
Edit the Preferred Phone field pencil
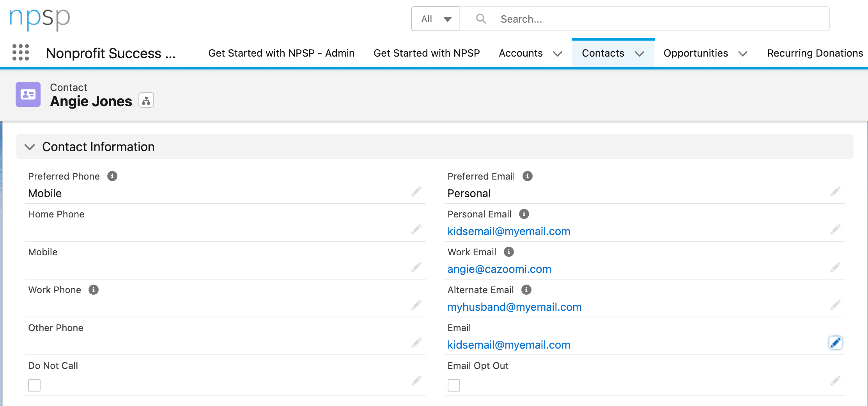coord(416,191)
